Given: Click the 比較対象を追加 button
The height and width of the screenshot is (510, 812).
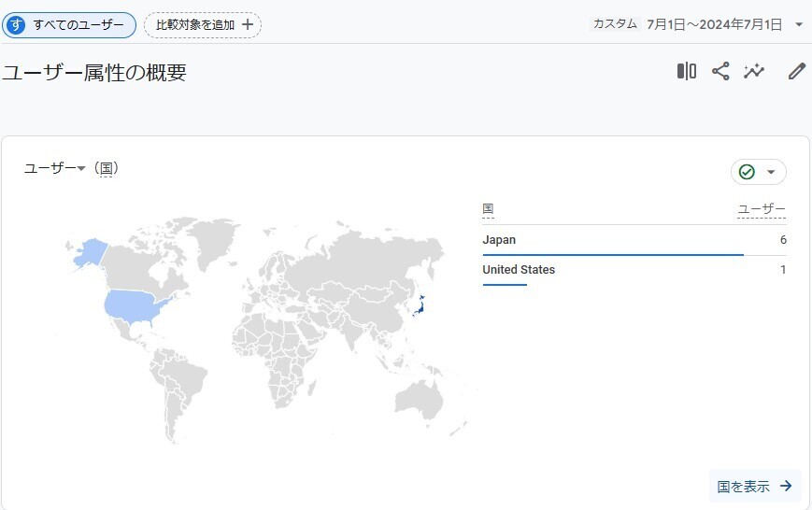Looking at the screenshot, I should point(203,25).
